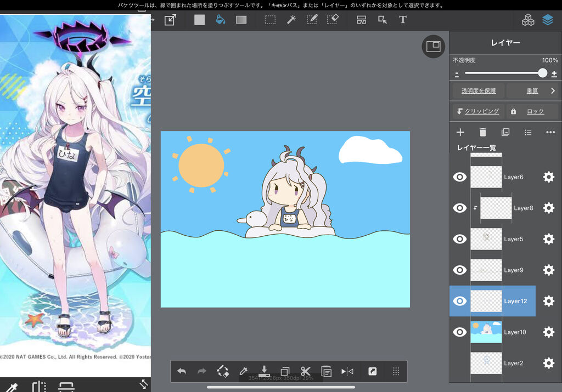Adjust the opacity slider handle
The image size is (562, 392).
pos(542,73)
